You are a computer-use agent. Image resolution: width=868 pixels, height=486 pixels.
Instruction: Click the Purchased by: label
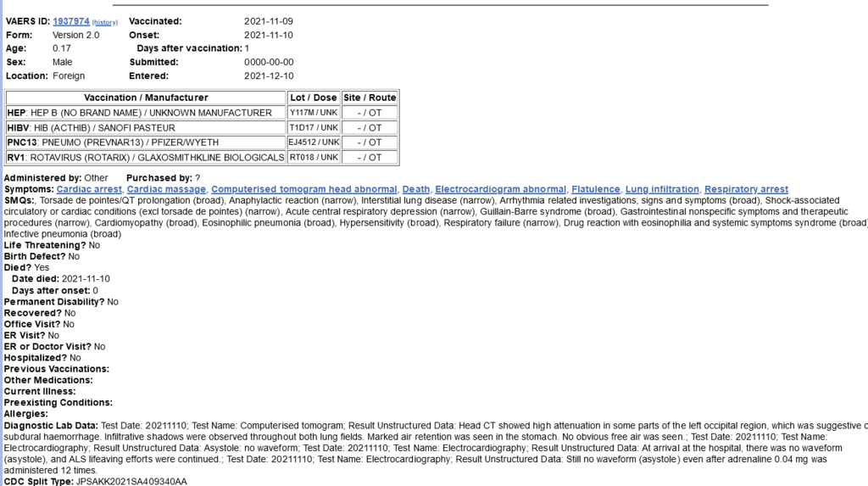pyautogui.click(x=159, y=178)
